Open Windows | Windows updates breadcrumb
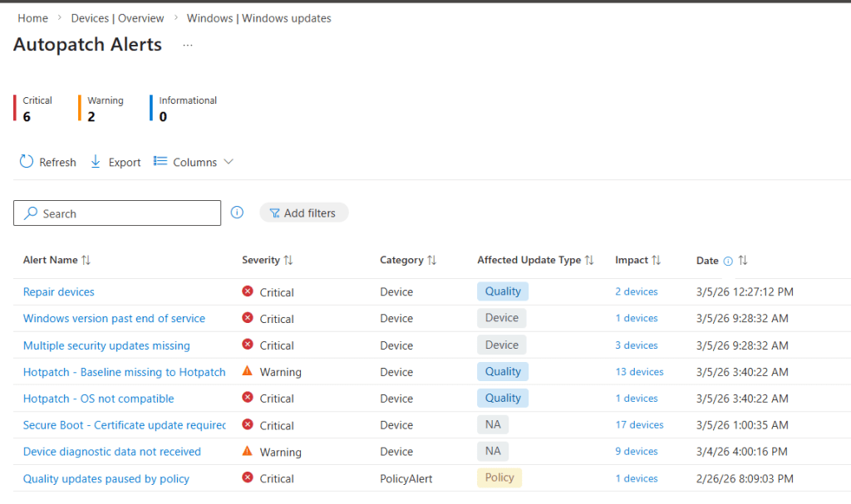 click(x=258, y=18)
